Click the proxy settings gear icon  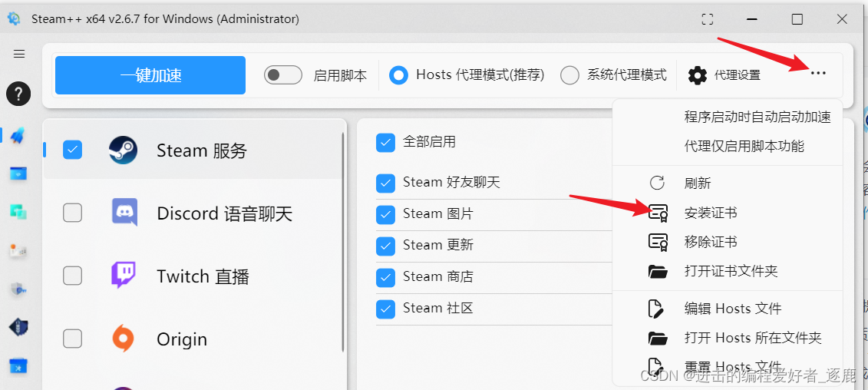click(698, 75)
